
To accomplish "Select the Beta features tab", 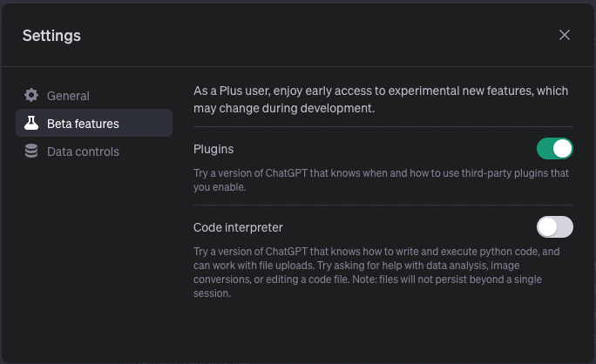I will [94, 123].
